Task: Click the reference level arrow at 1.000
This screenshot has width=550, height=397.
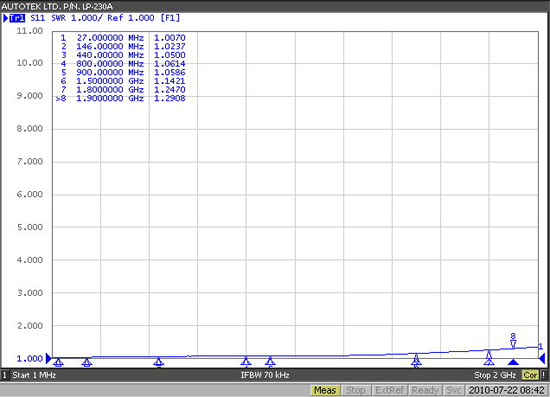Action: pos(49,359)
